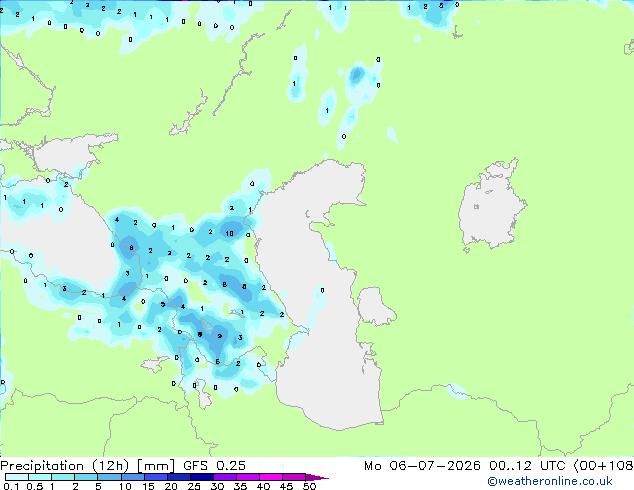
Task: Click the '25' legend scale label
Action: click(x=194, y=486)
